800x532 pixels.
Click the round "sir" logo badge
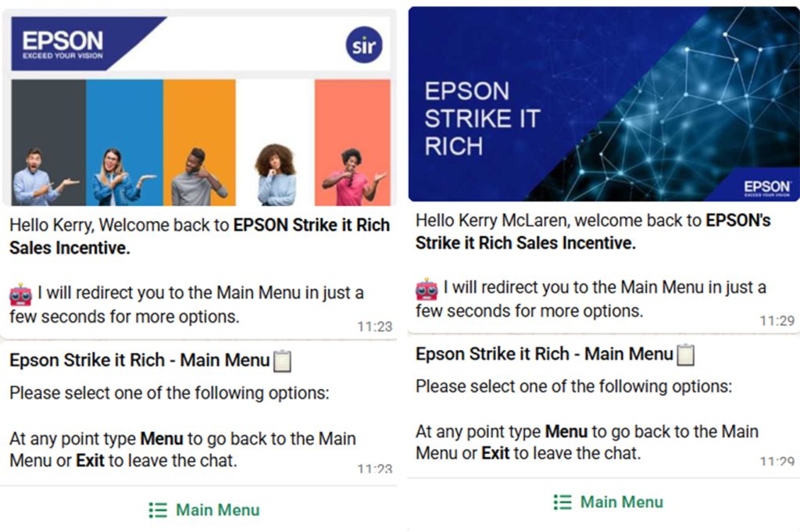pyautogui.click(x=363, y=45)
